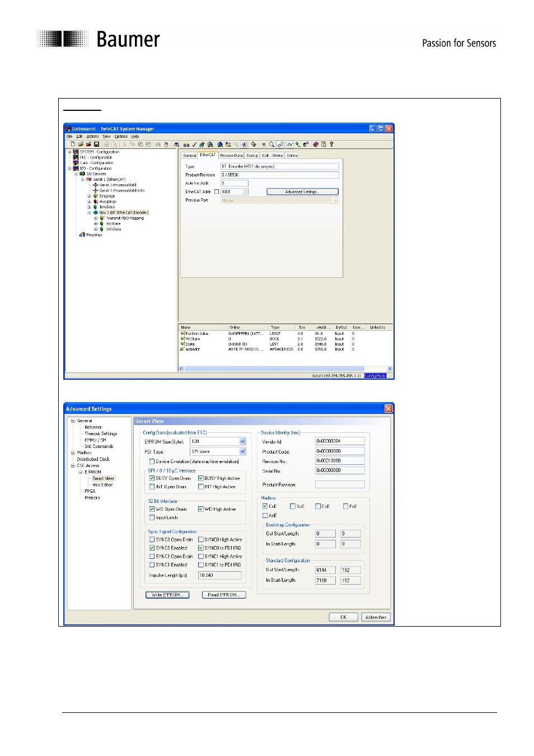
Task: Click the PLC - Configuration tree icon
Action: [x=76, y=157]
